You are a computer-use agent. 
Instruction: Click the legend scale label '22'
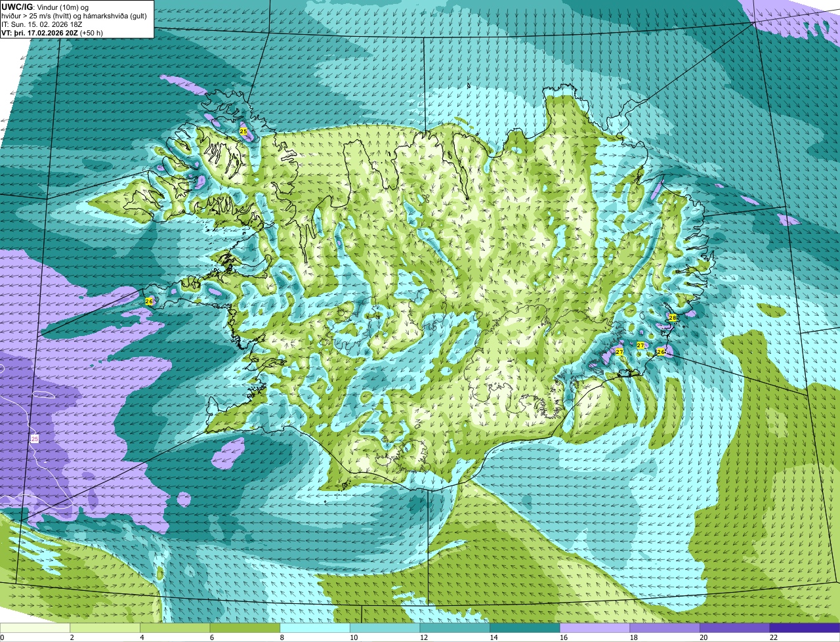(x=774, y=637)
